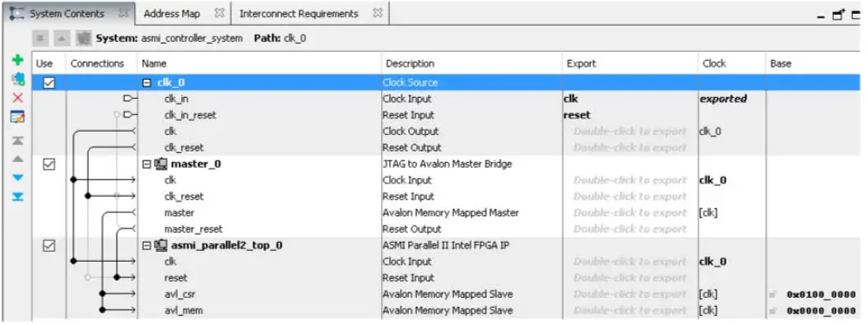Toggle the hollow connection dot on the reset row

tap(88, 277)
